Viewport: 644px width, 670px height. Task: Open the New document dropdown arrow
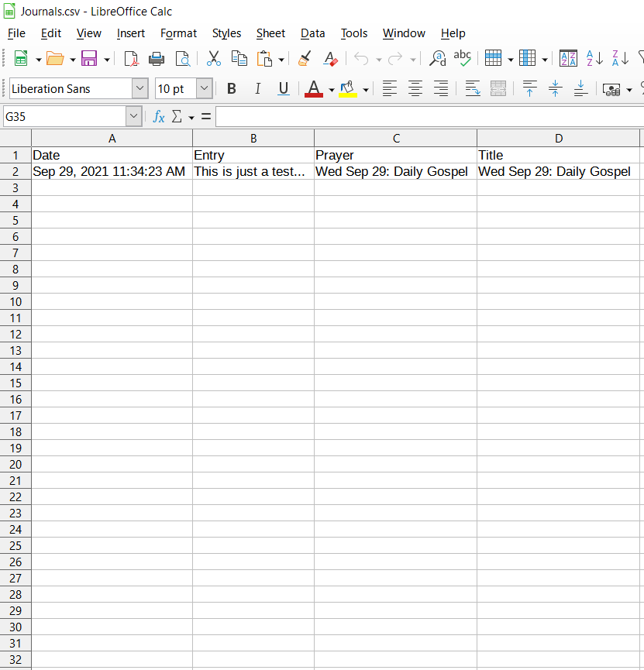(39, 60)
